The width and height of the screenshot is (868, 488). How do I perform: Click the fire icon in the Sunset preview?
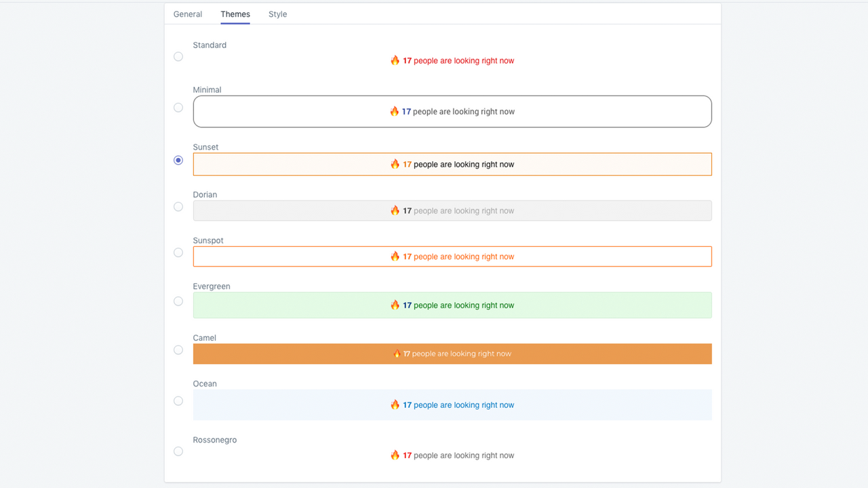395,164
